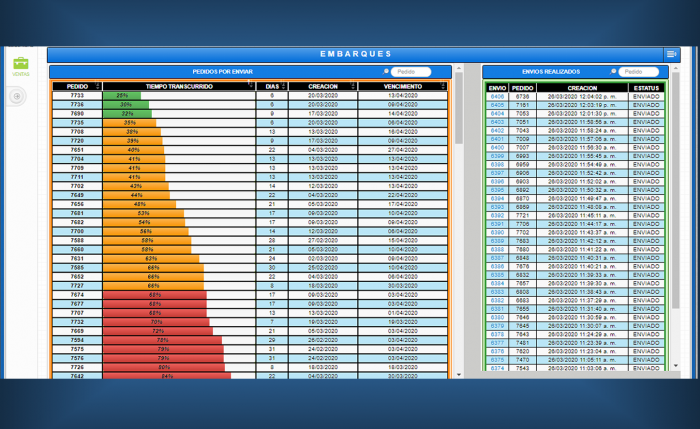The image size is (700, 429).
Task: Open shipment link 6380
Action: pyautogui.click(x=497, y=317)
